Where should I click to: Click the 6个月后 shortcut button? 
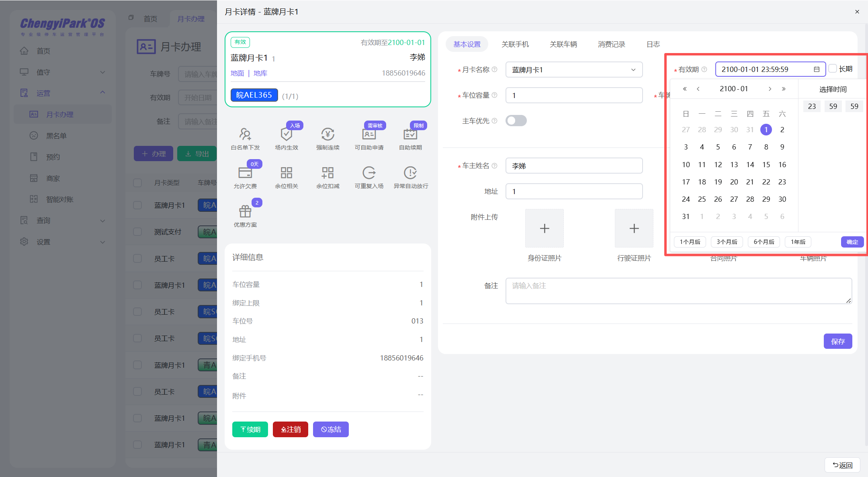tap(764, 242)
